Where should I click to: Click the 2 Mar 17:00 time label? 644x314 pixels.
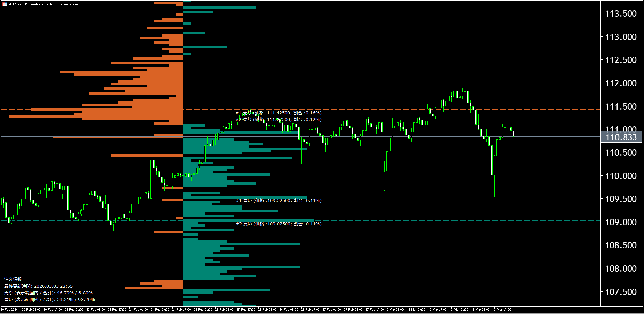coord(438,310)
